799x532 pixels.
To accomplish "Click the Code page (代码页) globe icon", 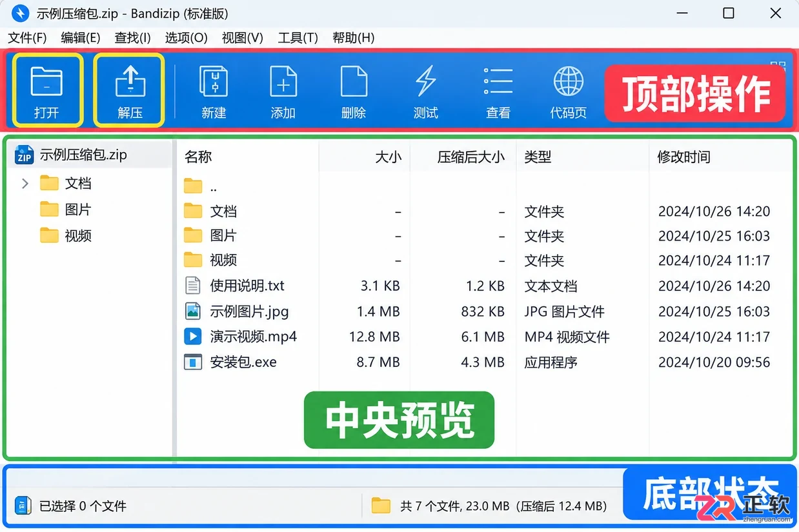I will [x=569, y=82].
